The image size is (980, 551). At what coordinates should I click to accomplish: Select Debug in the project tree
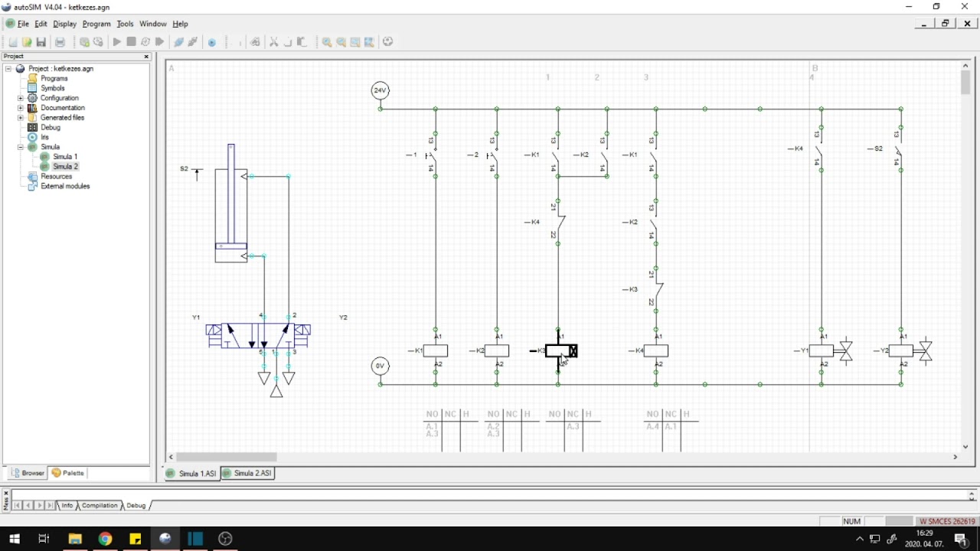click(51, 128)
